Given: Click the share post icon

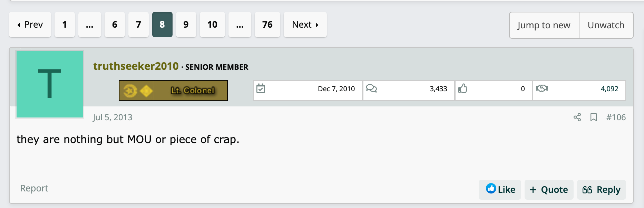Looking at the screenshot, I should coord(577,117).
